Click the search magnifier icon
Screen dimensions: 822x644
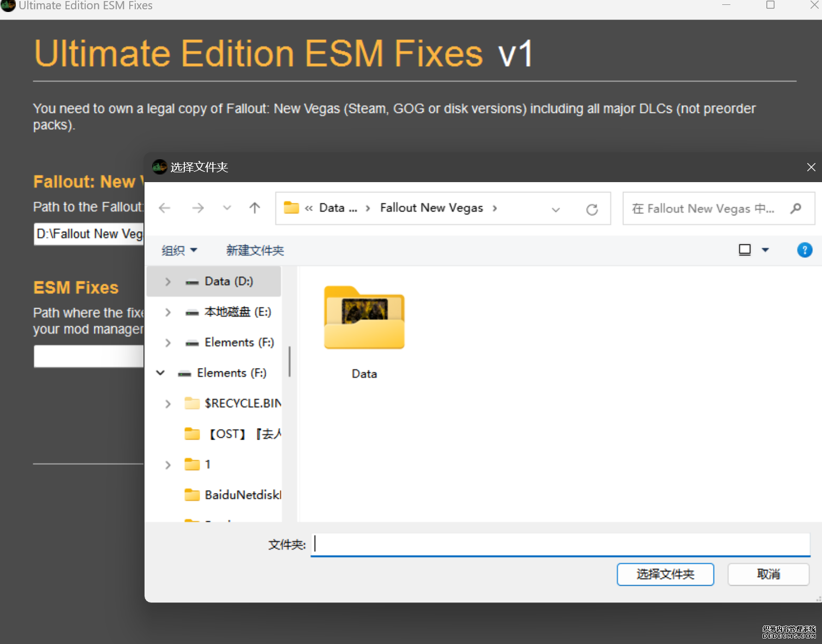click(x=796, y=208)
